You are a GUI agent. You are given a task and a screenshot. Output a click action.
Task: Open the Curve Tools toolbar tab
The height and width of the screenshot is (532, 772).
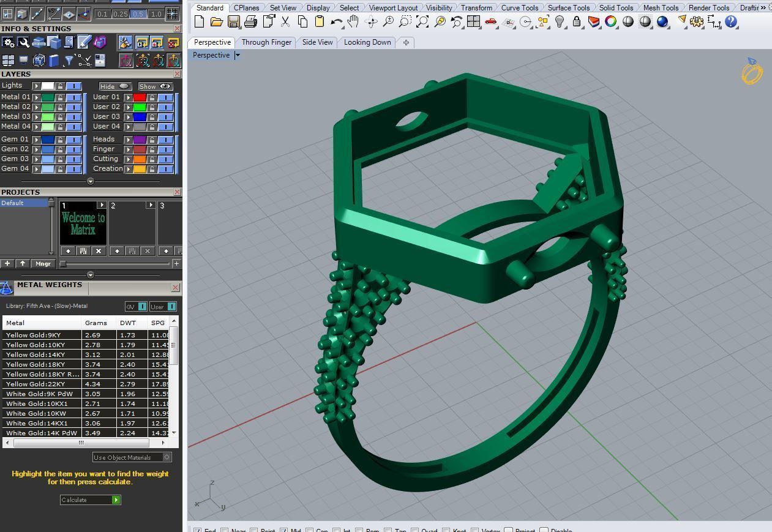click(x=520, y=7)
